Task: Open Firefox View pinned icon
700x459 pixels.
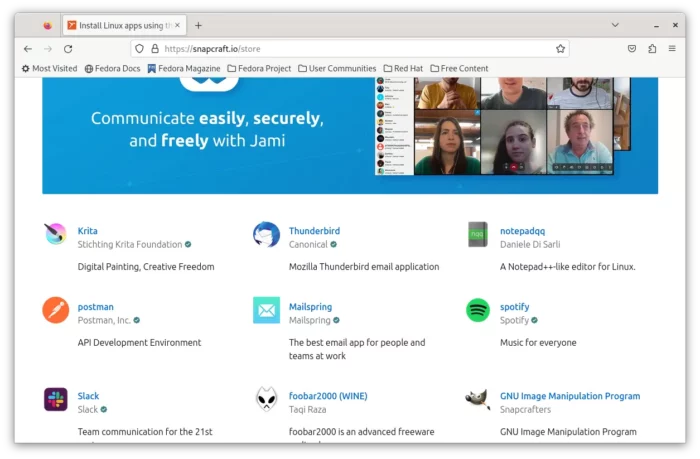Action: (48, 25)
